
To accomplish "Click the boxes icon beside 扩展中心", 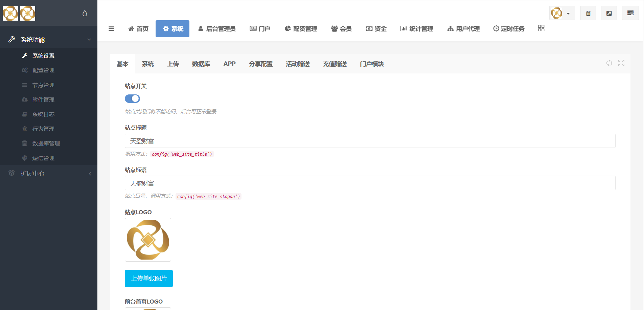I will click(x=11, y=173).
